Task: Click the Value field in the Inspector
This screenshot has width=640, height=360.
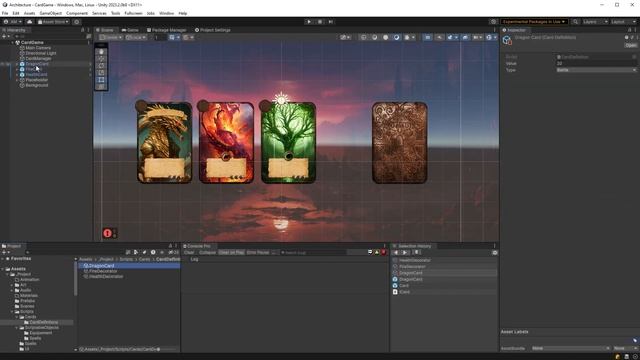Action: click(596, 63)
